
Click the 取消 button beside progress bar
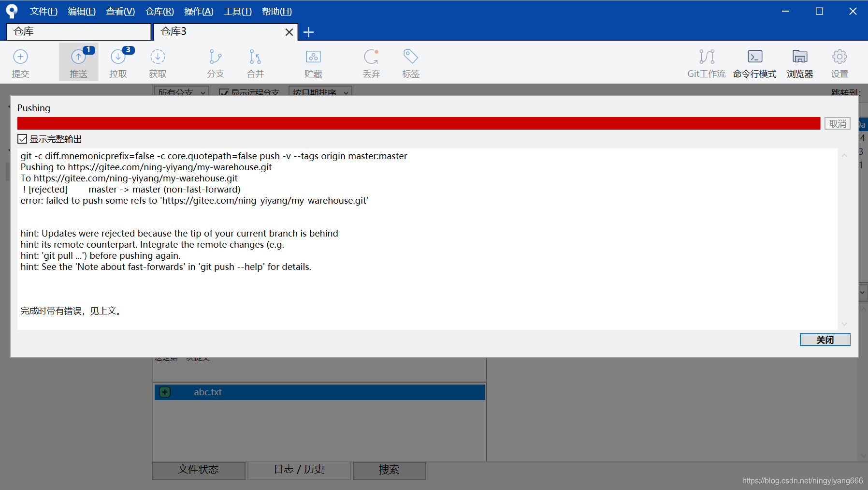[x=838, y=123]
